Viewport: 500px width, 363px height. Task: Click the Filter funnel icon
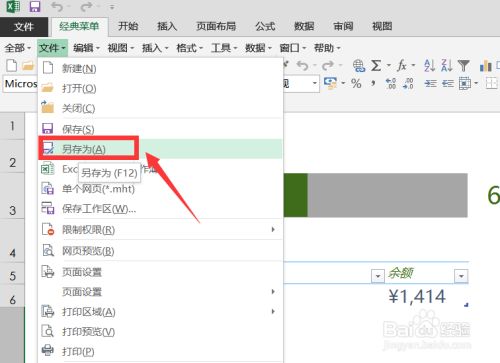tap(464, 66)
